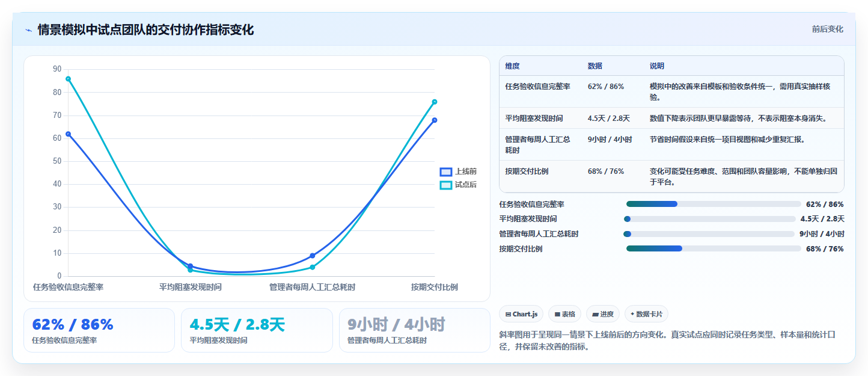Click table cell 62% / 86%
This screenshot has width=868, height=376.
(606, 87)
